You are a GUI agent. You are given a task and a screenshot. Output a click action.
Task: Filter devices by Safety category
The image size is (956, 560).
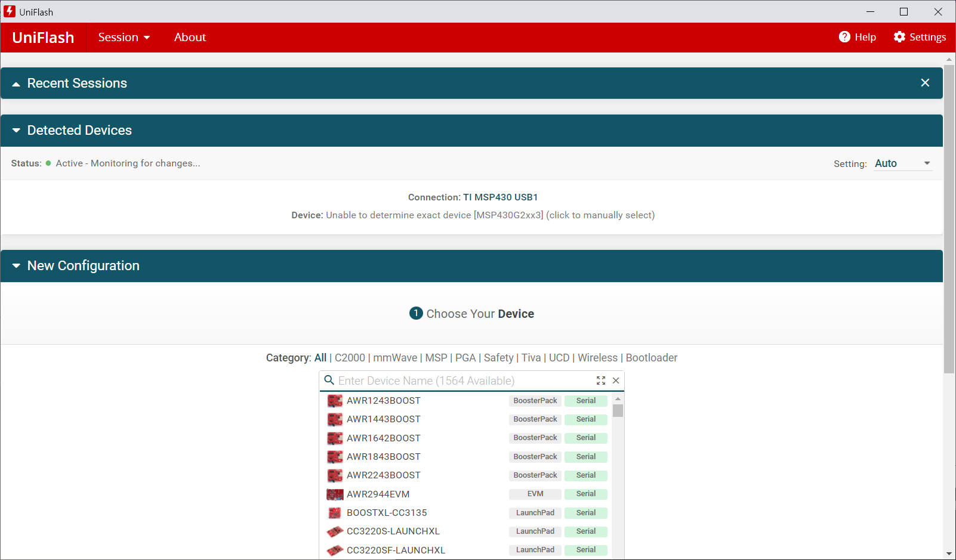498,358
